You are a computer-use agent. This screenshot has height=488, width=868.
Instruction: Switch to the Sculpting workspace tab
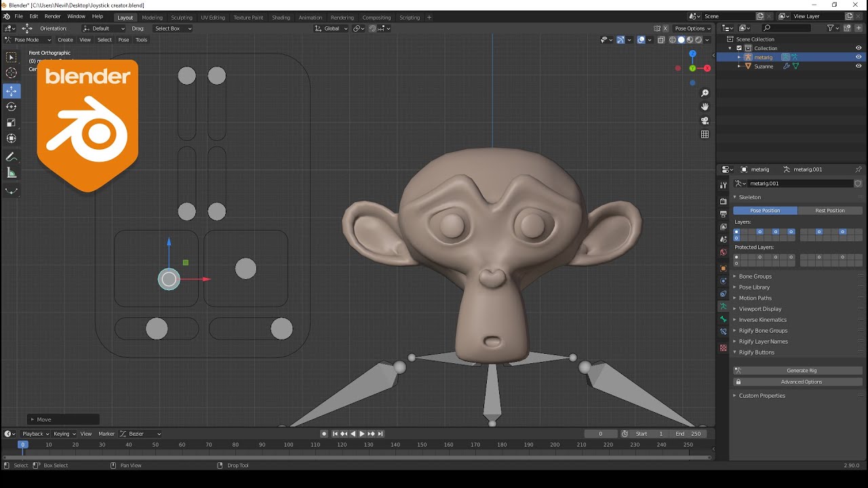click(181, 18)
